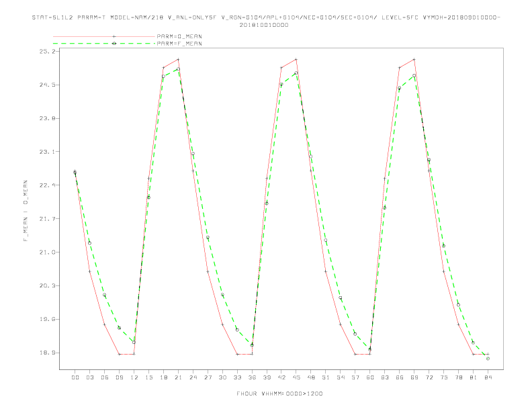Click the 63 forecast hour tick label

click(x=385, y=377)
